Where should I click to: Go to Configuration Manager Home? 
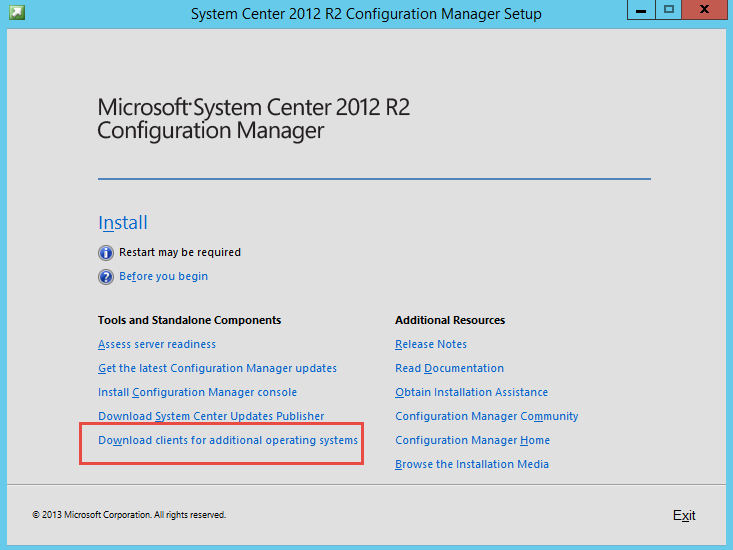point(472,440)
